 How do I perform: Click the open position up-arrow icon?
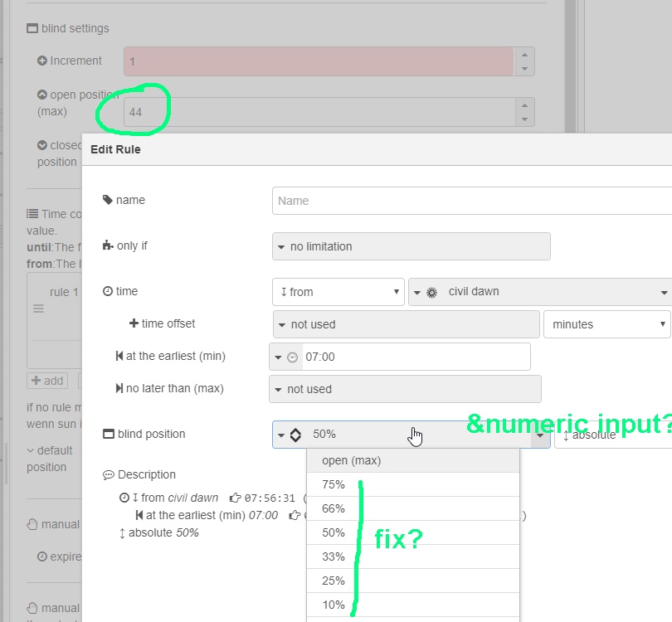tap(42, 95)
